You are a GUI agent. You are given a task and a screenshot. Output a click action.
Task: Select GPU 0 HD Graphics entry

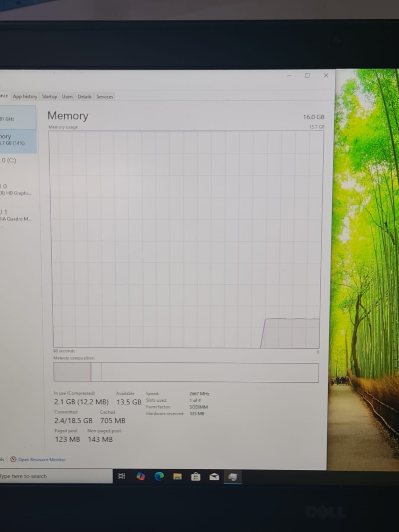(18, 190)
